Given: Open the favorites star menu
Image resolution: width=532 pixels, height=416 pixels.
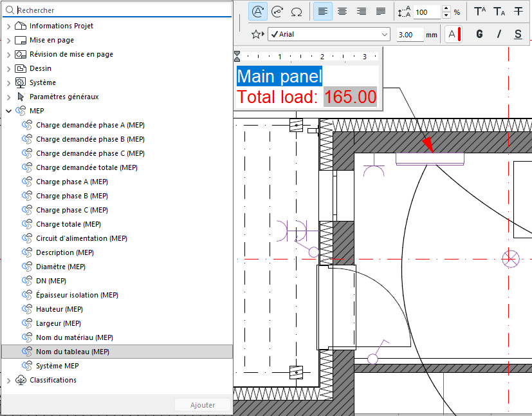Looking at the screenshot, I should point(257,34).
